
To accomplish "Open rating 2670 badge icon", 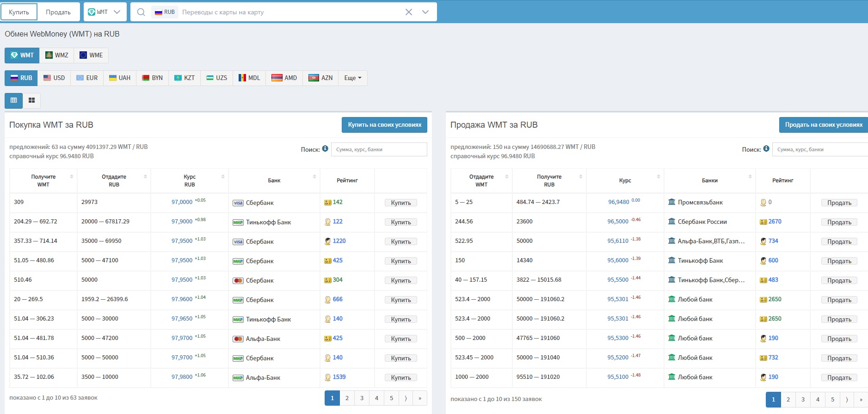I will 763,222.
